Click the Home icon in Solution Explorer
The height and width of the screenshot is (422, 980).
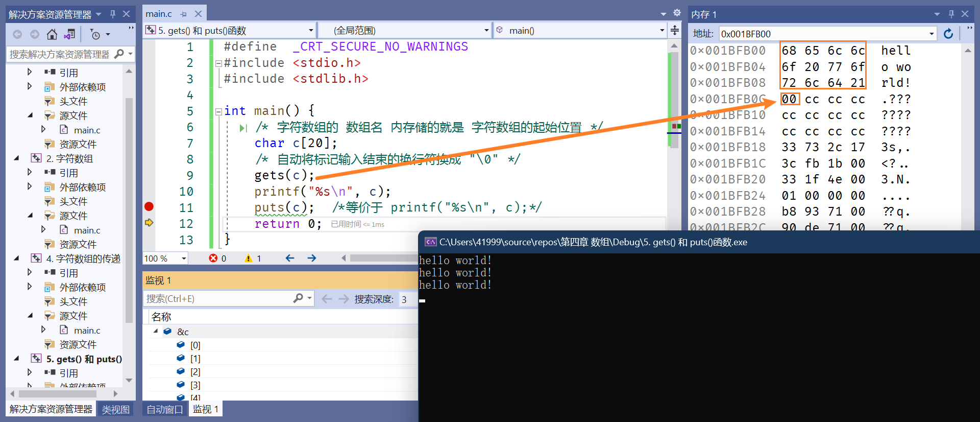coord(52,34)
